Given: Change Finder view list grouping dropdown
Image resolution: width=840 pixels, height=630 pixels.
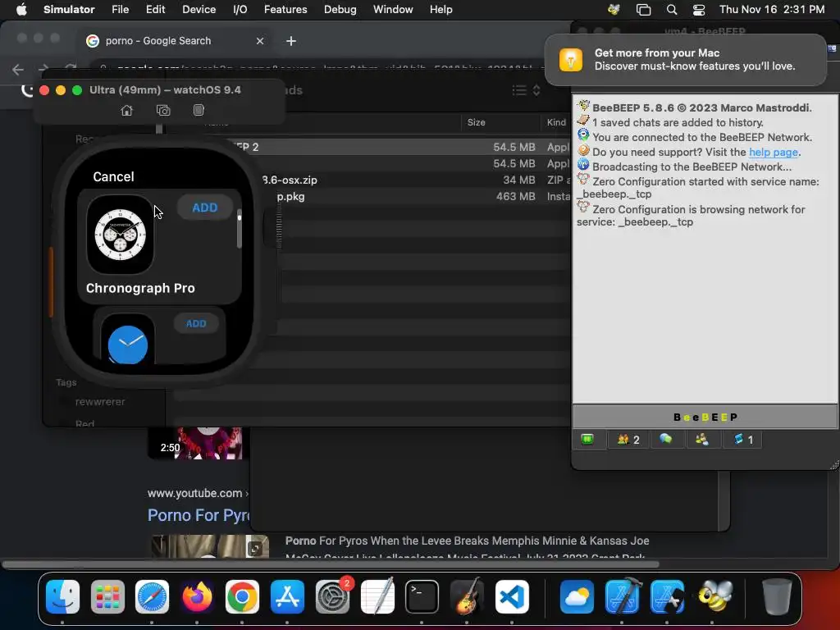Looking at the screenshot, I should coord(526,90).
